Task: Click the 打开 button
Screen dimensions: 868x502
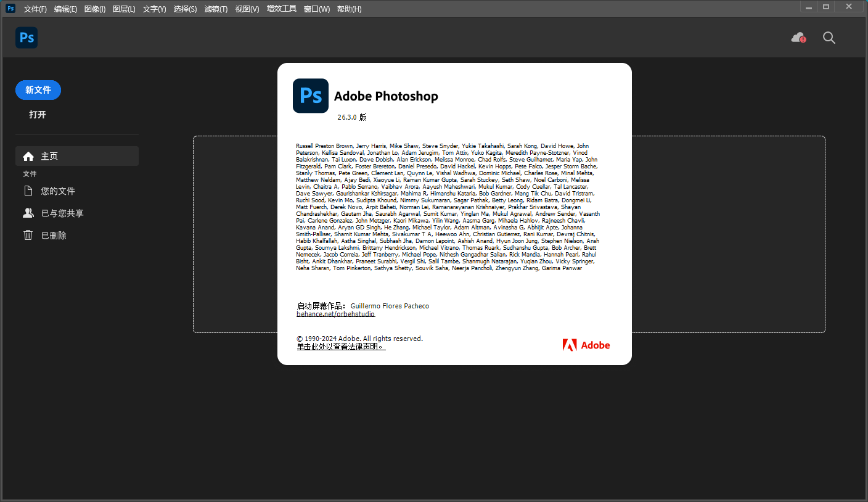Action: [x=38, y=115]
